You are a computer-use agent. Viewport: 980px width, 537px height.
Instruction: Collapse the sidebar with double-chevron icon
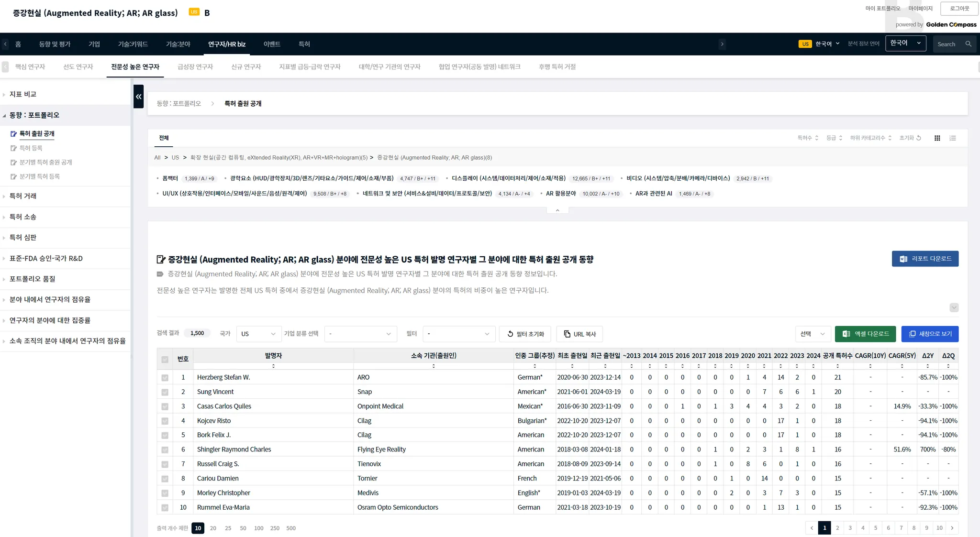pos(138,97)
